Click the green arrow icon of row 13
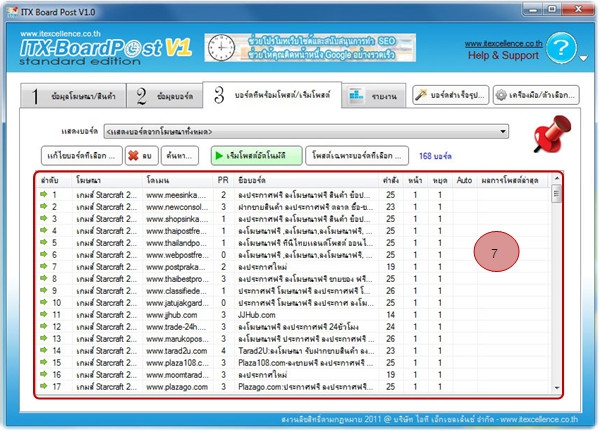 pyautogui.click(x=44, y=338)
